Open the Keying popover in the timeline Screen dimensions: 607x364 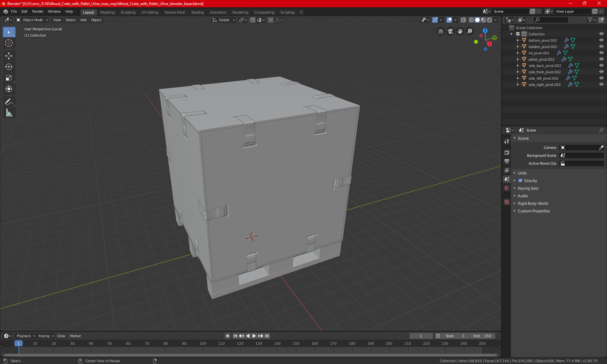pyautogui.click(x=46, y=336)
